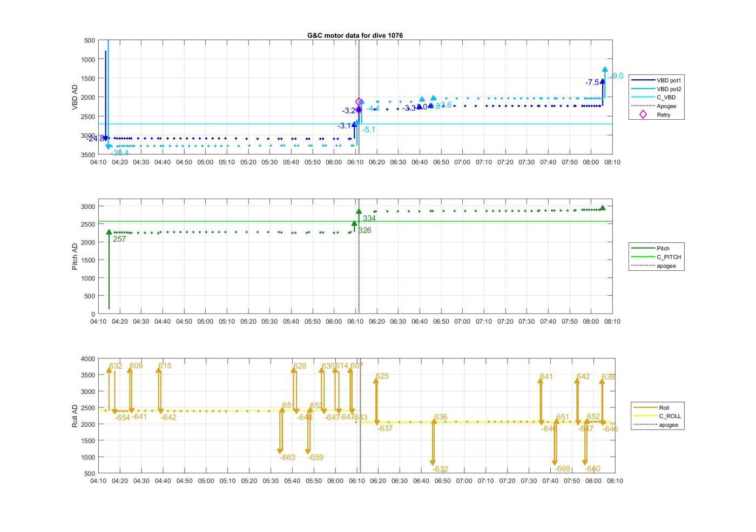Click the '334' pitch data label
The width and height of the screenshot is (756, 532).
[369, 219]
